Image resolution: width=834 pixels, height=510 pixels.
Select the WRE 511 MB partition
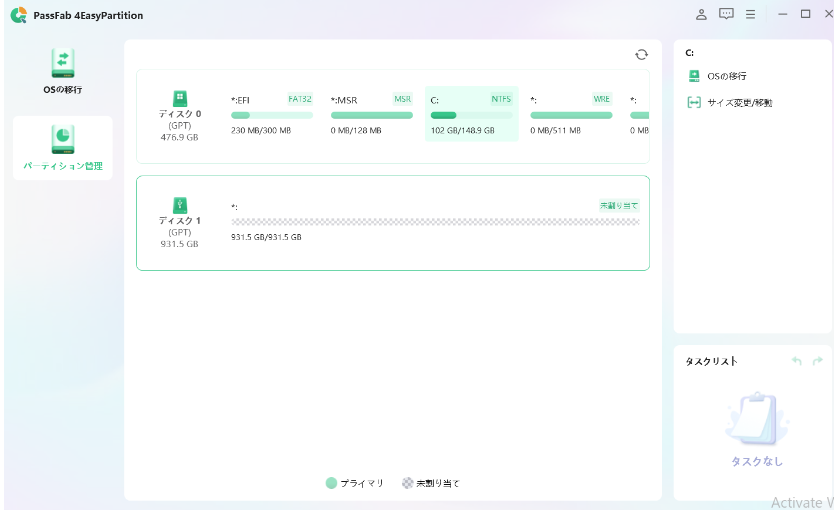[x=571, y=114]
